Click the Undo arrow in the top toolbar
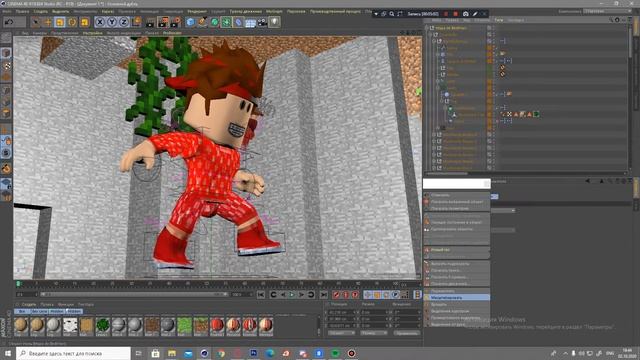The width and height of the screenshot is (640, 360). 9,22
